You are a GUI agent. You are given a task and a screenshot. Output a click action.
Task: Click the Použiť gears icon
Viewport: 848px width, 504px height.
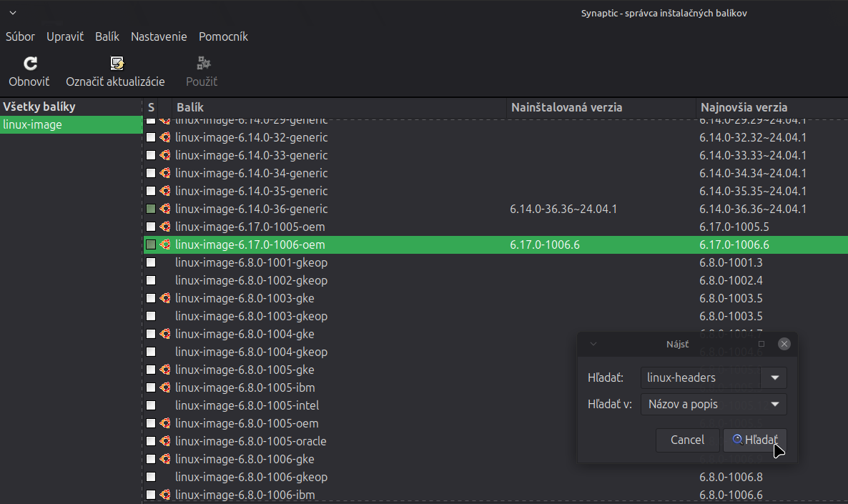point(203,64)
